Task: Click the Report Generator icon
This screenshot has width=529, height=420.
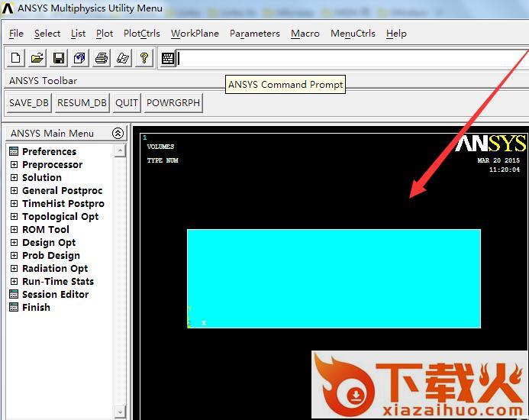Action: (123, 58)
